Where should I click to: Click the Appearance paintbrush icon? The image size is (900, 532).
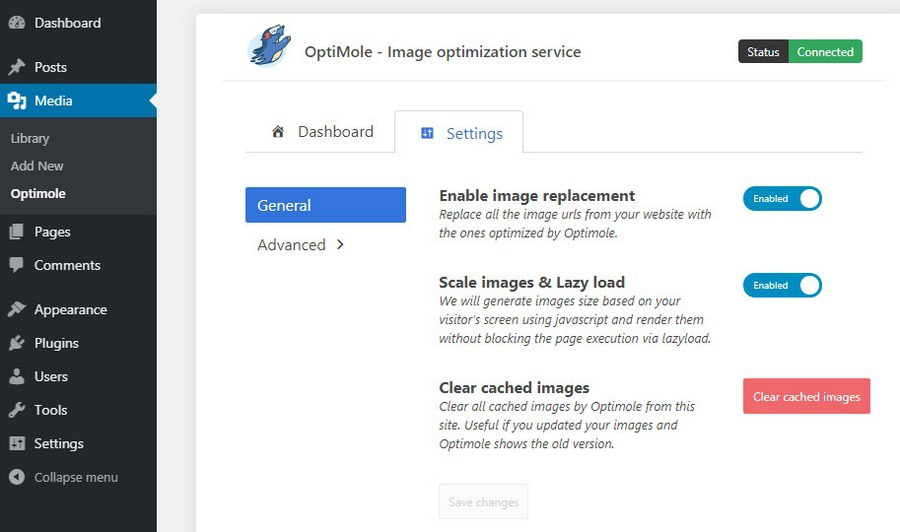[x=17, y=310]
